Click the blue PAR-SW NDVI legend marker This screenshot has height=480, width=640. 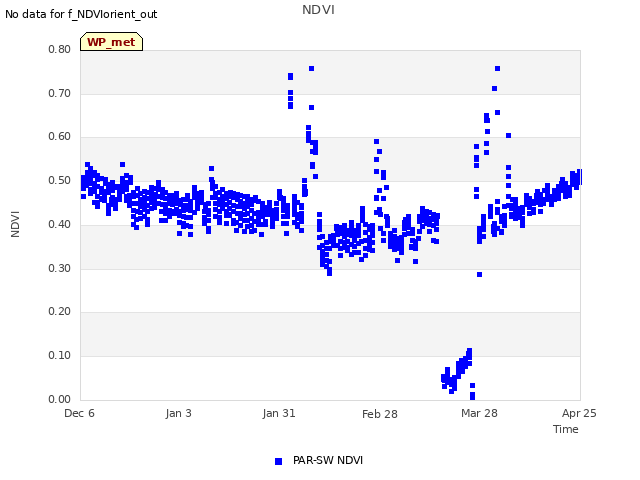click(x=278, y=461)
